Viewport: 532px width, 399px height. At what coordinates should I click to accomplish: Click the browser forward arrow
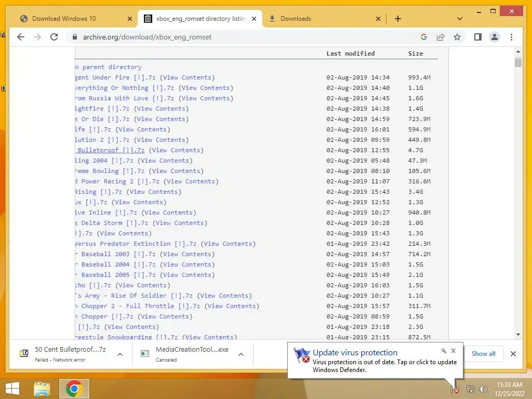37,37
